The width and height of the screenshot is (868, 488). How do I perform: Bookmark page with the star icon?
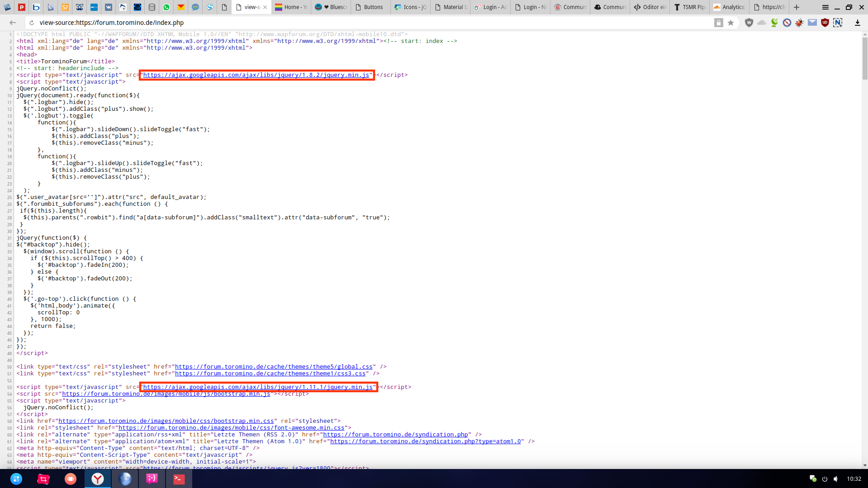[x=730, y=23]
